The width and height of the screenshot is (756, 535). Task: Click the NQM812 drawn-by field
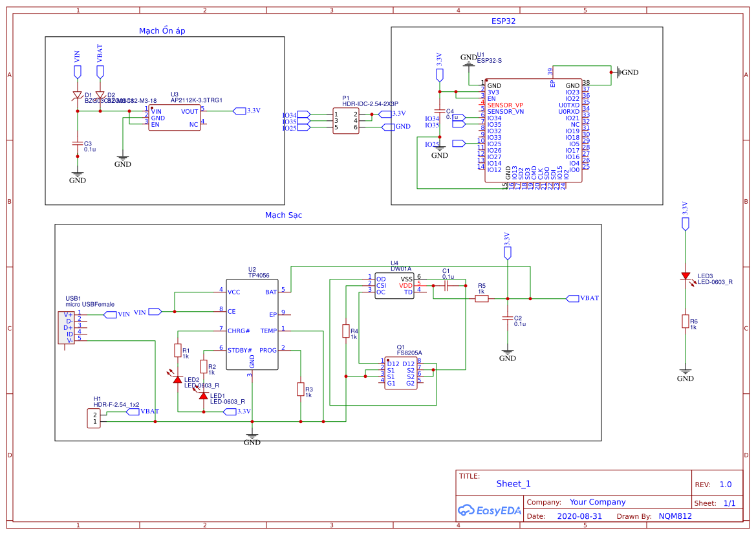(x=675, y=516)
